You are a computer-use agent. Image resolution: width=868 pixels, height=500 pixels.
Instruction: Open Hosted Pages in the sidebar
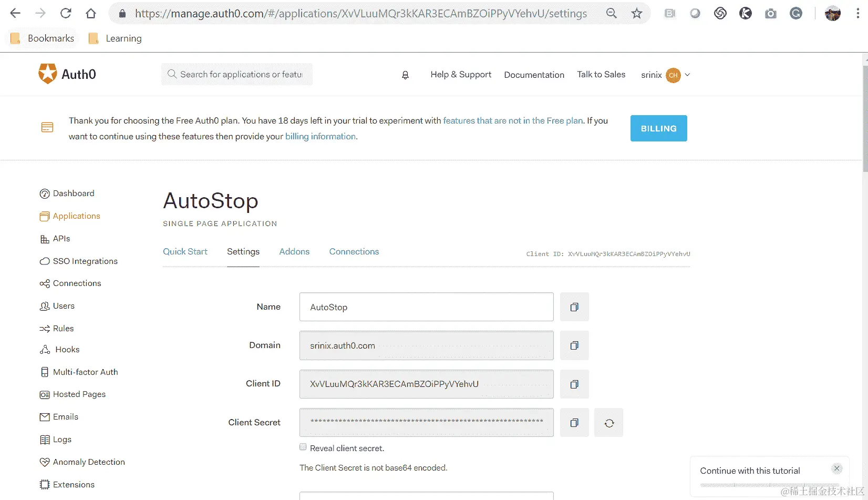click(73, 394)
